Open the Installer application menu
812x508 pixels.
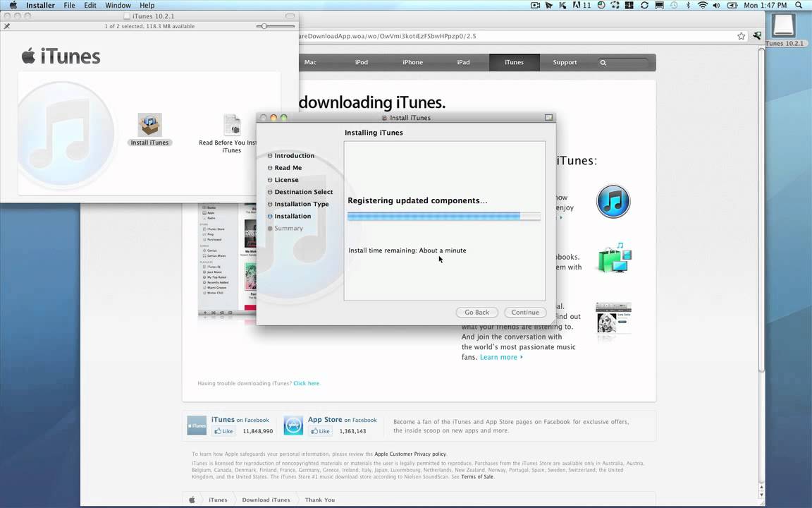(40, 5)
